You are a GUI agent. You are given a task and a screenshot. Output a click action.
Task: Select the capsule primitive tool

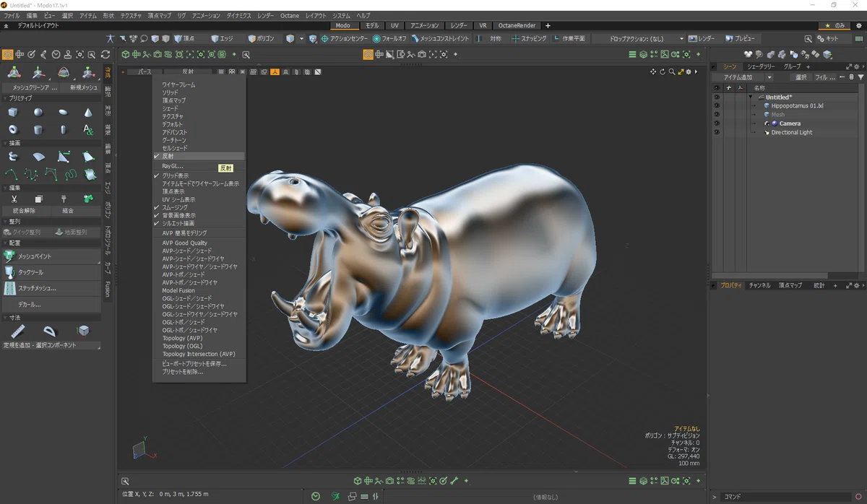(x=64, y=130)
